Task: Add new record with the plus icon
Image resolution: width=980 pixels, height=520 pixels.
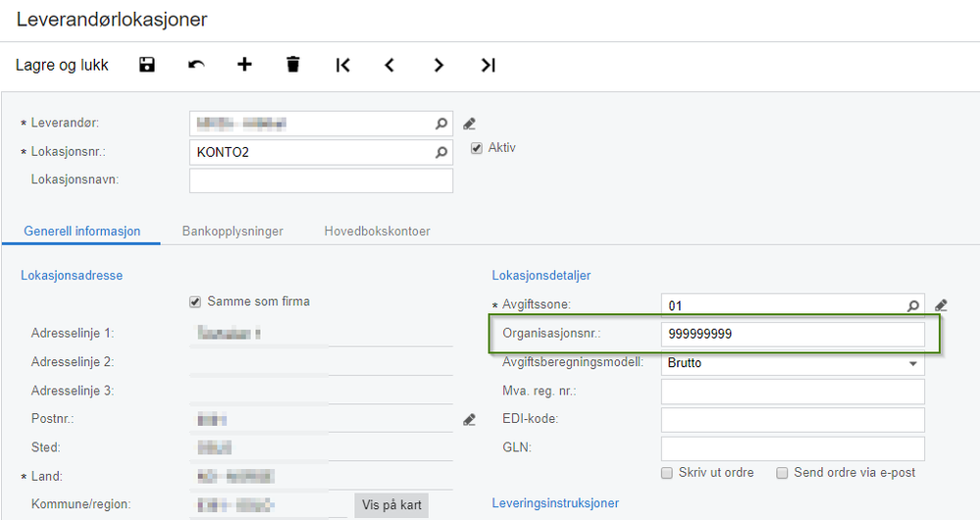Action: click(244, 64)
